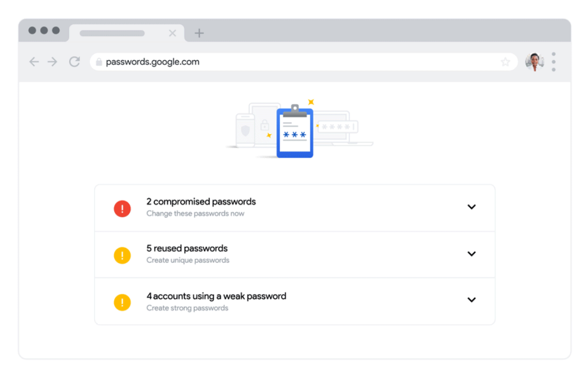Click the Change these passwords now text
This screenshot has width=588, height=387.
[x=195, y=213]
